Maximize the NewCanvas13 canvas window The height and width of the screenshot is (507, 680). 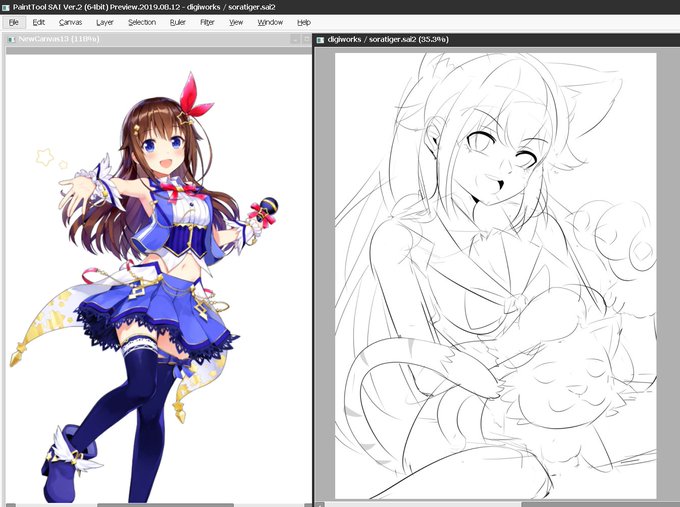tap(307, 39)
